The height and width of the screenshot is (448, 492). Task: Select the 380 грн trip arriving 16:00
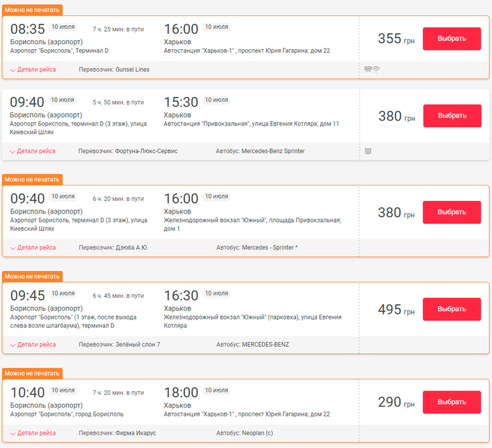coord(452,212)
